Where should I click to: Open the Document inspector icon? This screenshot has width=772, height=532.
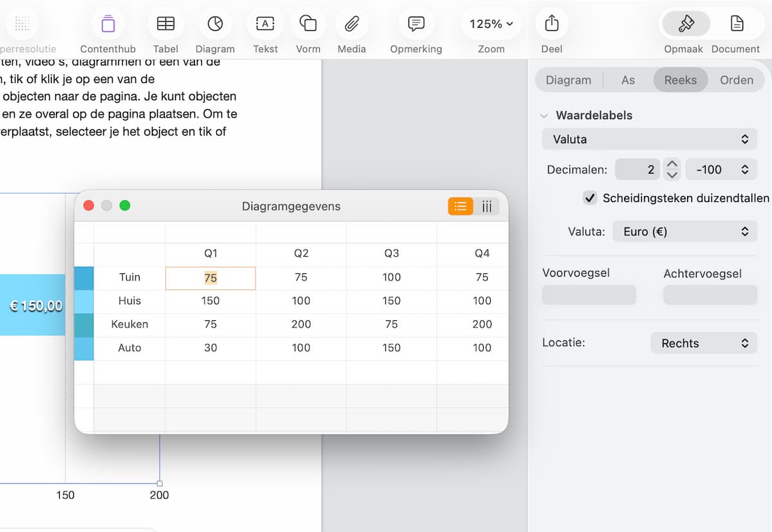736,24
